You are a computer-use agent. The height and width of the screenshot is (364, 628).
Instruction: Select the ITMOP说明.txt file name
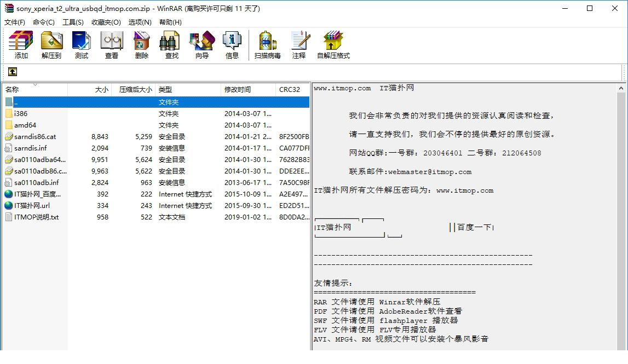[x=37, y=217]
